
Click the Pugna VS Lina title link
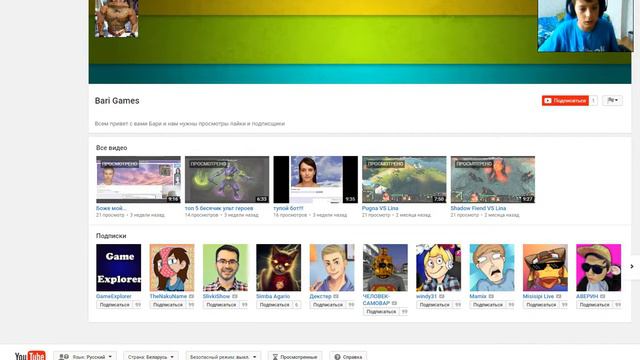point(380,208)
